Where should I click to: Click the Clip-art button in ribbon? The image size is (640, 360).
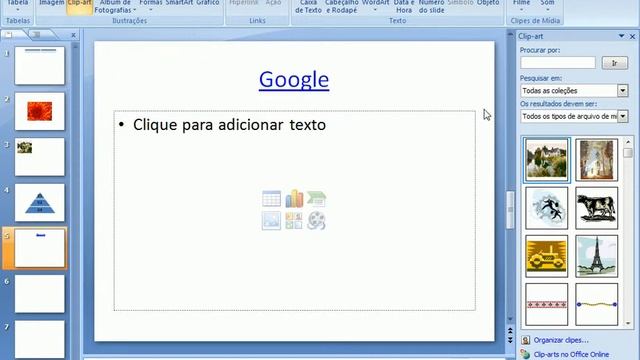pyautogui.click(x=80, y=7)
